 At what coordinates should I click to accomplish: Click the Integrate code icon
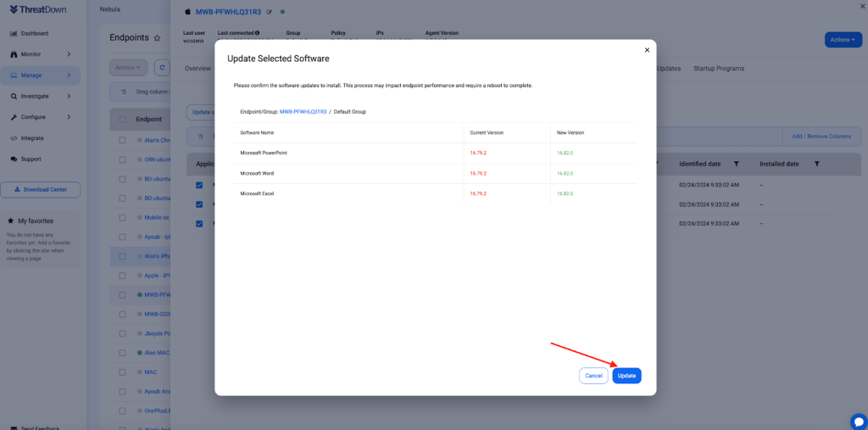click(14, 138)
